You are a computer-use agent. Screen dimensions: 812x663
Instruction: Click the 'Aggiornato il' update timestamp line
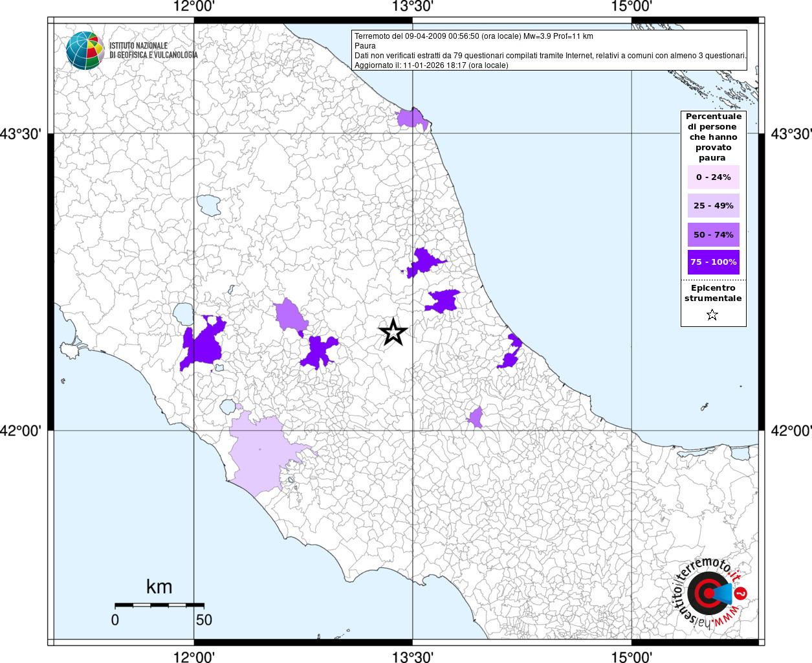(431, 65)
